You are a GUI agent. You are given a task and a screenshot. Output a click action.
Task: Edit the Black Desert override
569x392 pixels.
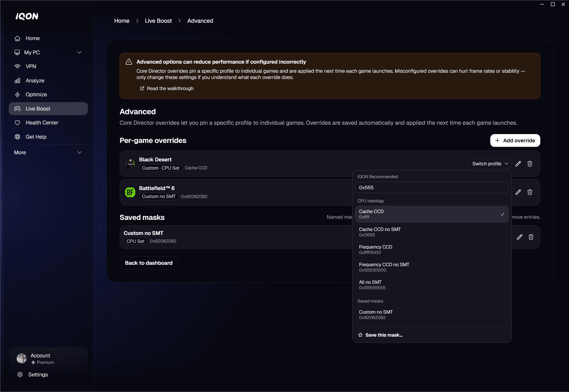click(x=518, y=164)
